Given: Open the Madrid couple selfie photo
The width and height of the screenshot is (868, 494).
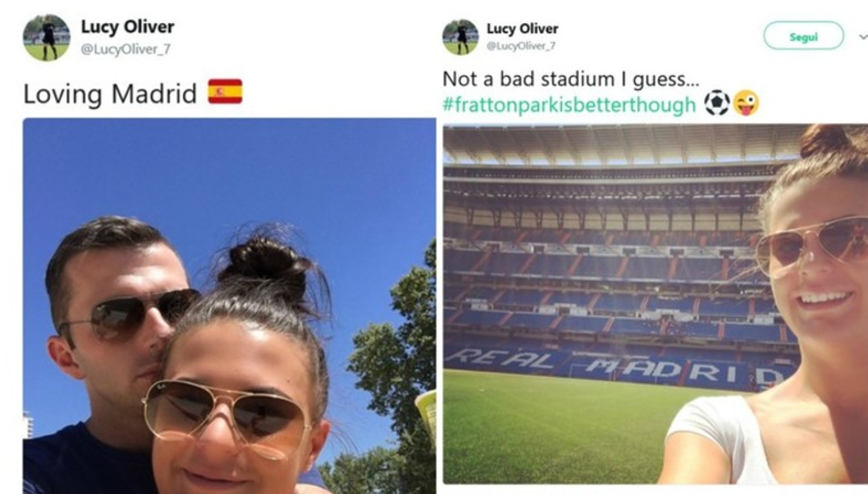Looking at the screenshot, I should point(229,305).
